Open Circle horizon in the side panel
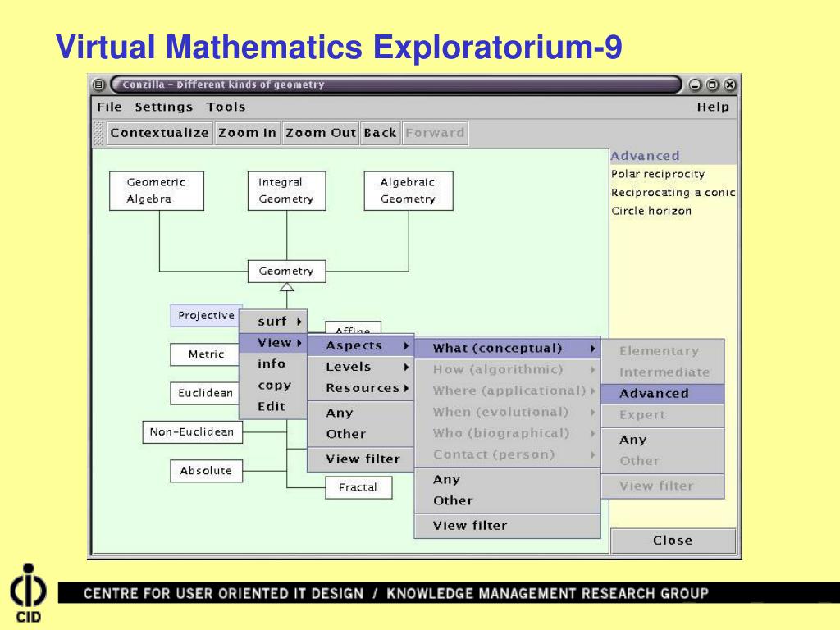840x630 pixels. (x=651, y=211)
